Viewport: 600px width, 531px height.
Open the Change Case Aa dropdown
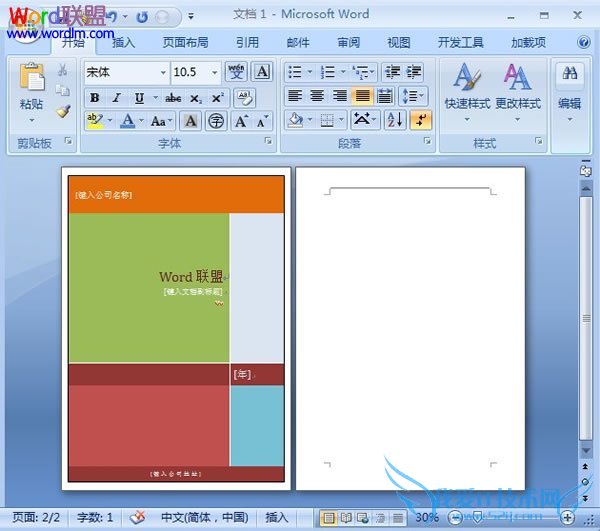(x=161, y=121)
